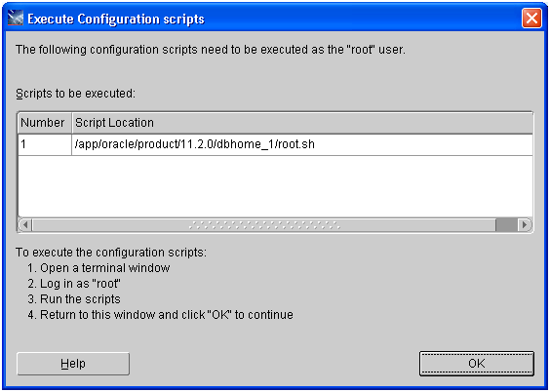
Task: Select the row number 1 cell
Action: click(x=45, y=144)
